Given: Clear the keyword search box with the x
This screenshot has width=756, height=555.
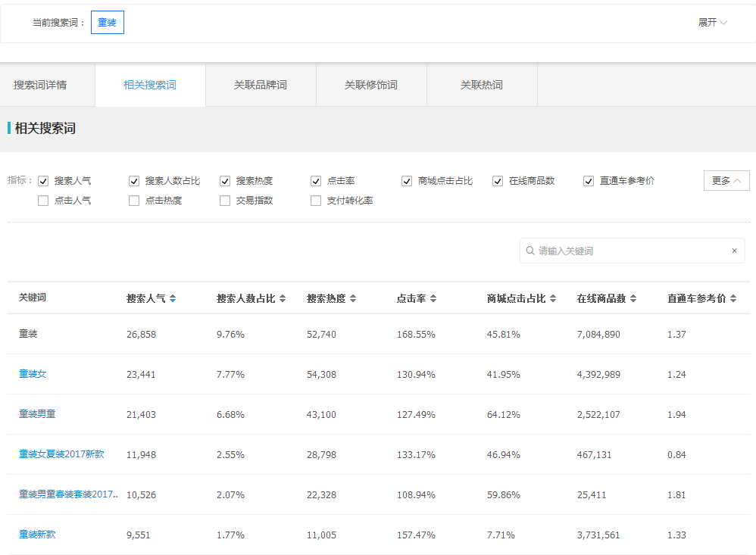Looking at the screenshot, I should (x=734, y=251).
